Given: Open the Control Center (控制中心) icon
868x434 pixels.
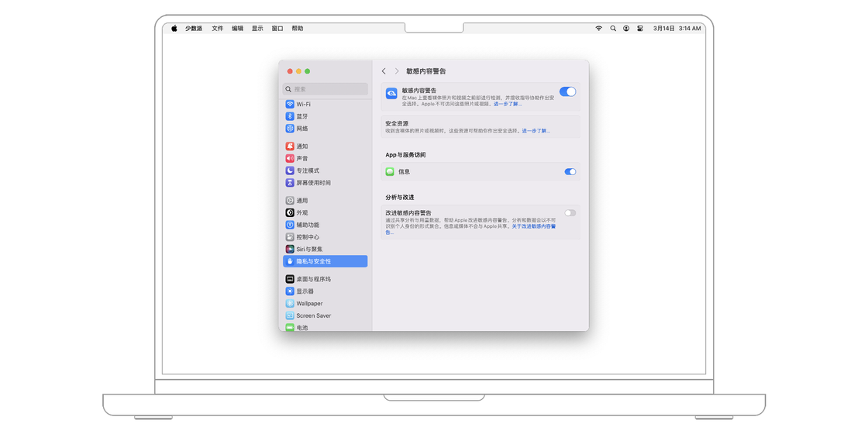Looking at the screenshot, I should tap(290, 237).
